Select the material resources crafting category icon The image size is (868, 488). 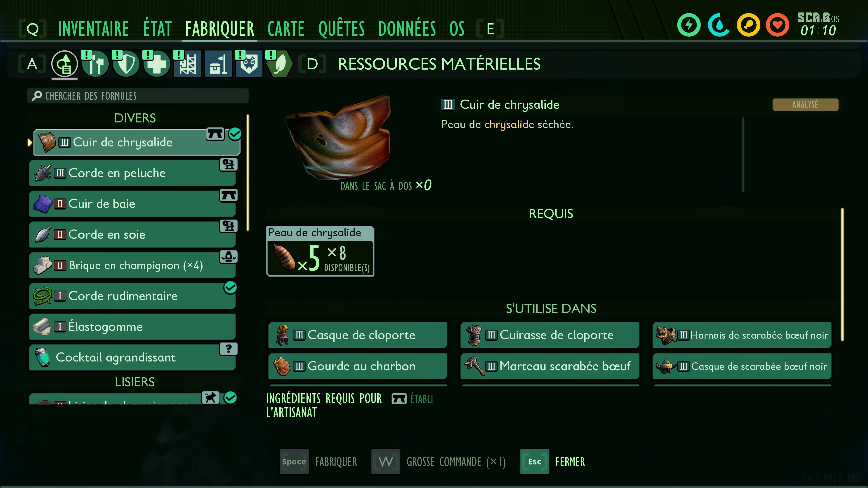coord(64,64)
